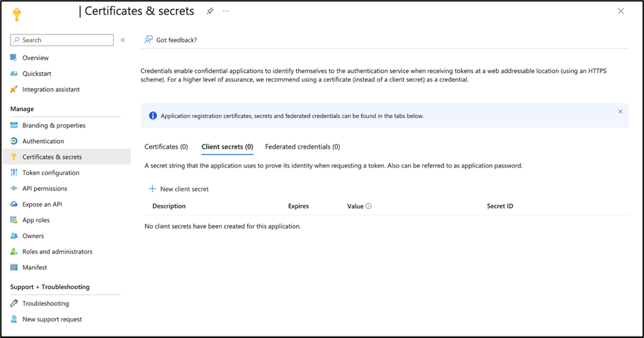Open Expose an API
Screen dimensions: 644x338
pyautogui.click(x=42, y=204)
